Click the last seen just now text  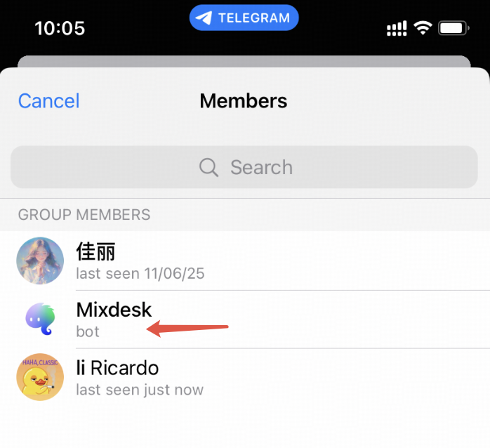coord(140,390)
